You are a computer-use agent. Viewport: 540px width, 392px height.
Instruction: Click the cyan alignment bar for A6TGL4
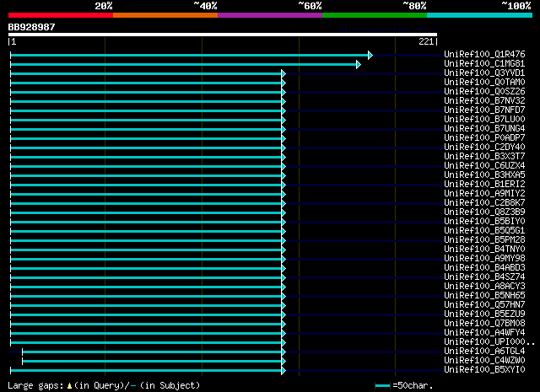pos(152,352)
